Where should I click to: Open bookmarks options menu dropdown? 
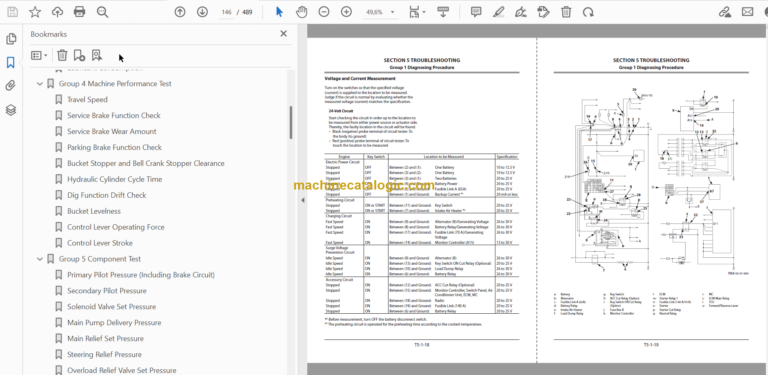(39, 55)
